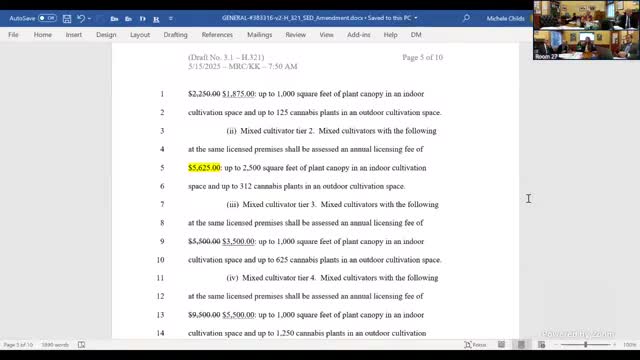Click the 100% zoom level button
Viewport: 640px width, 360px height.
[x=629, y=345]
